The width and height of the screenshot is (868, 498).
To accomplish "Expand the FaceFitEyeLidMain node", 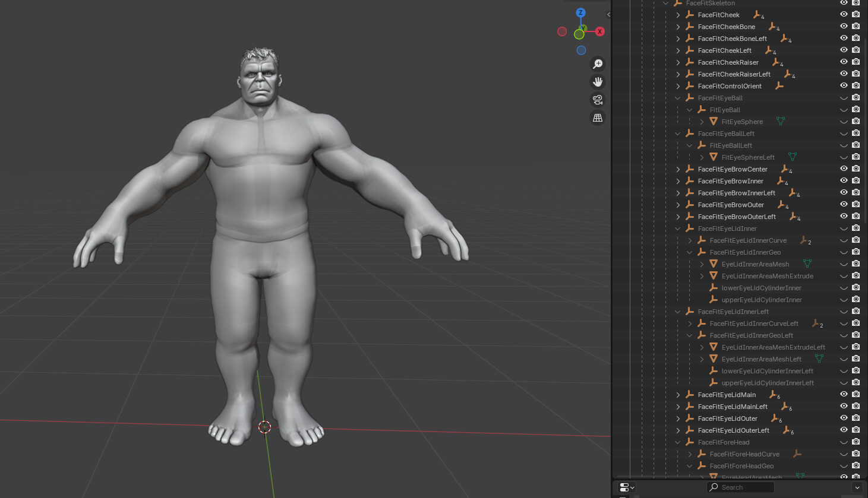I will coord(678,395).
